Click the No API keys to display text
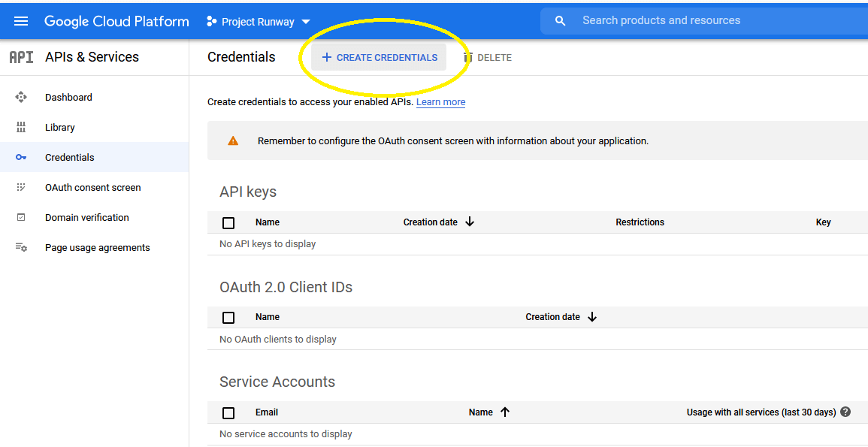The height and width of the screenshot is (447, 868). tap(268, 244)
